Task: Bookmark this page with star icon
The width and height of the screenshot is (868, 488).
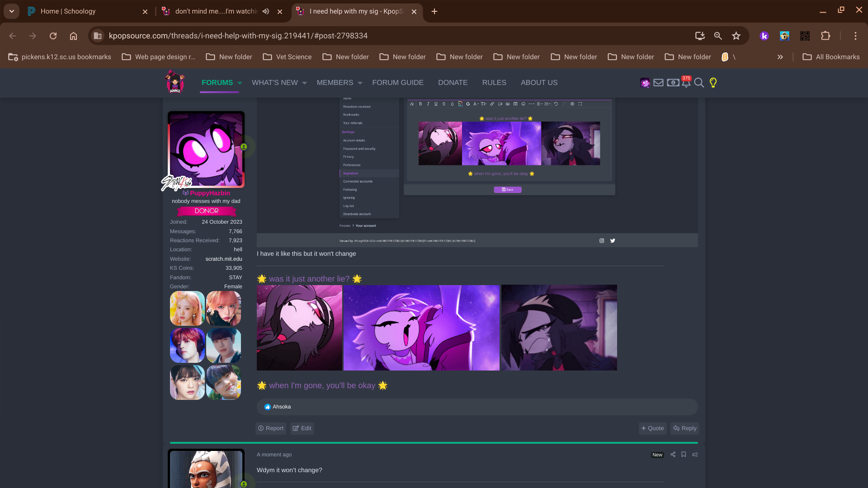Action: [736, 36]
